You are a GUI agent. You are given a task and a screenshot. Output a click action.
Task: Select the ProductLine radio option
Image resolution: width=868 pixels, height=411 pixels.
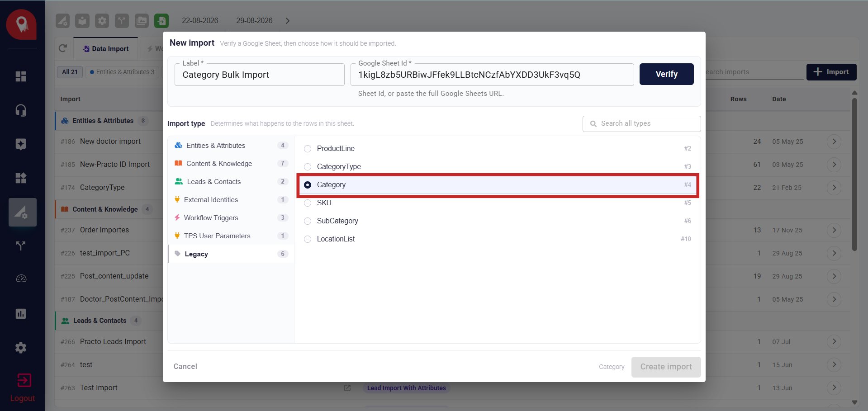point(308,149)
